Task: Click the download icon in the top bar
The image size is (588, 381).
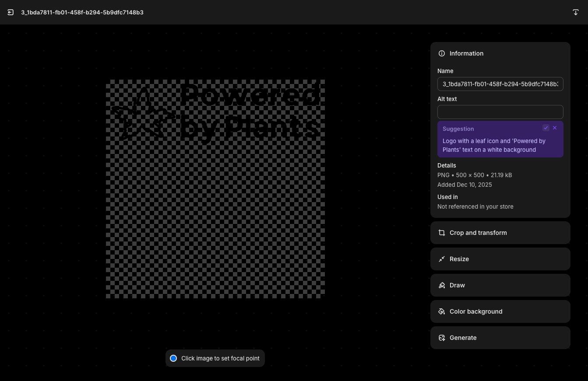Action: pyautogui.click(x=576, y=12)
